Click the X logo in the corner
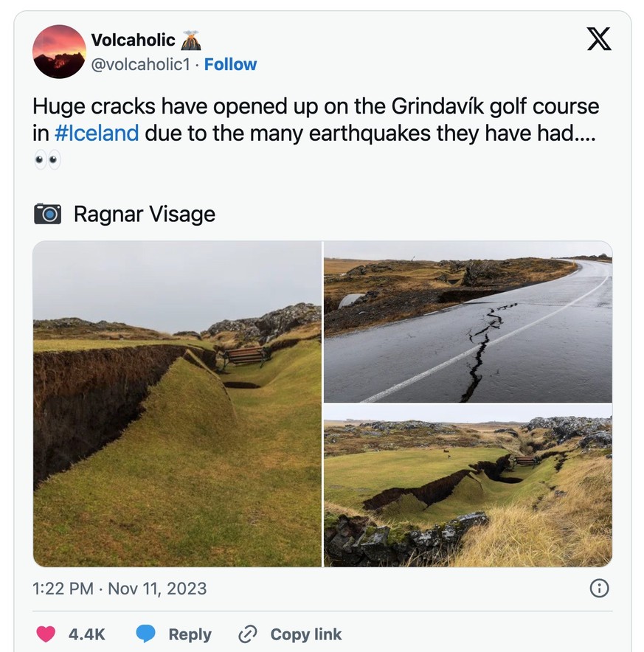The width and height of the screenshot is (644, 652). click(599, 38)
